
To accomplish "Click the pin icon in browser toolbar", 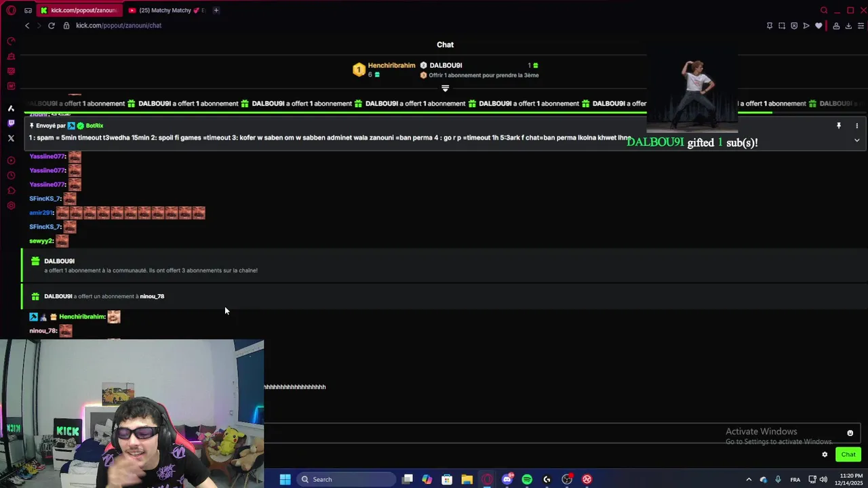I will pyautogui.click(x=770, y=26).
